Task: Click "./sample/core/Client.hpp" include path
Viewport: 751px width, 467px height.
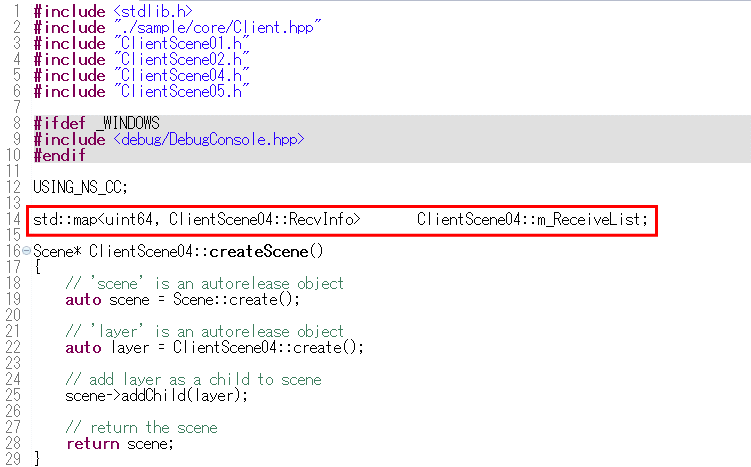Action: [x=217, y=27]
